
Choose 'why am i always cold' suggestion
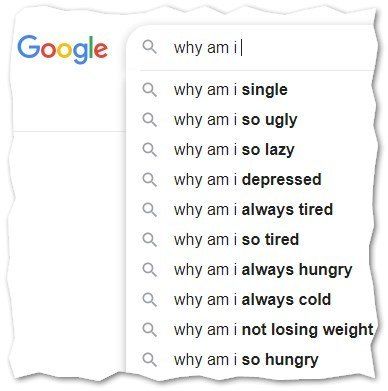[x=252, y=300]
